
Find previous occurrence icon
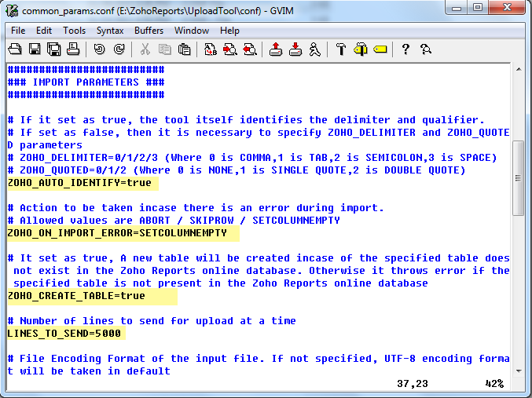coord(250,49)
